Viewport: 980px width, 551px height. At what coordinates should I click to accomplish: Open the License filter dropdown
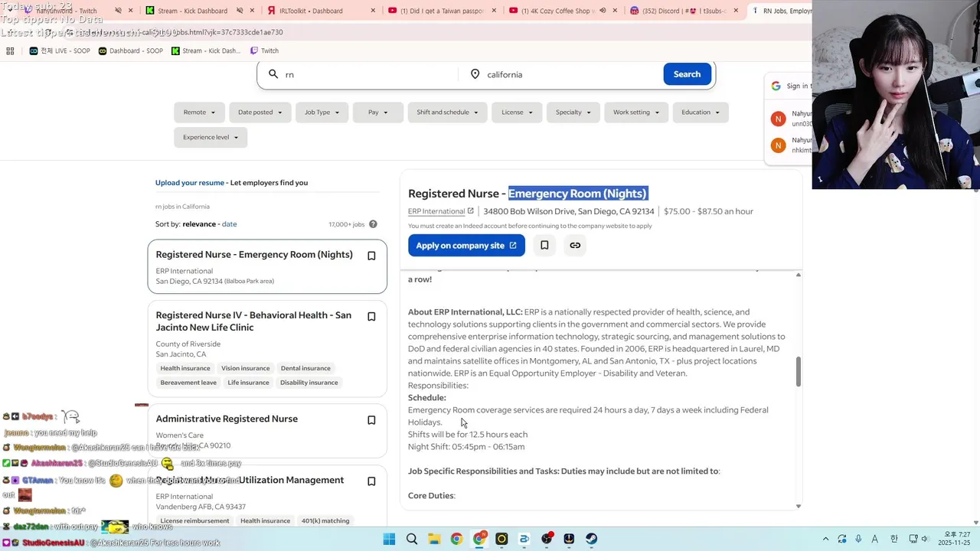click(x=517, y=112)
